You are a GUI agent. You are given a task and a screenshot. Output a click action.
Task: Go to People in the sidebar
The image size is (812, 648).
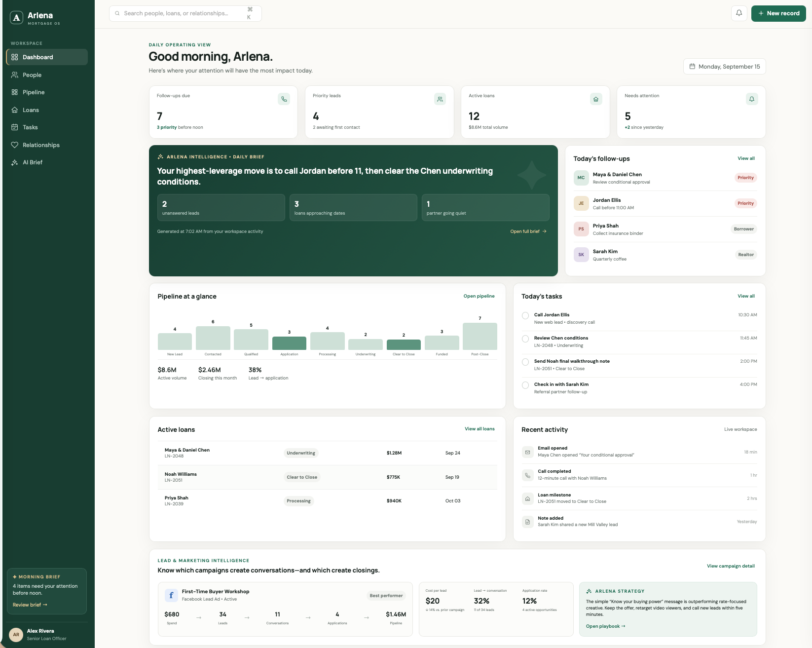click(x=47, y=75)
